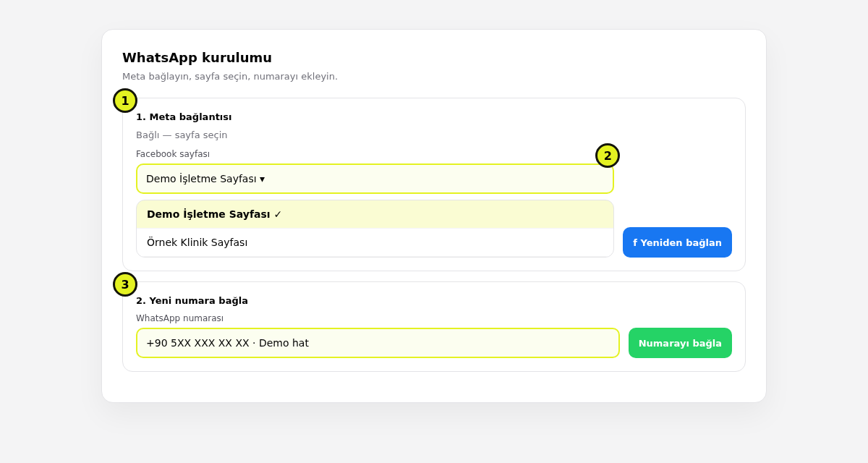
Task: Click the step 1 badge marker
Action: pos(125,101)
